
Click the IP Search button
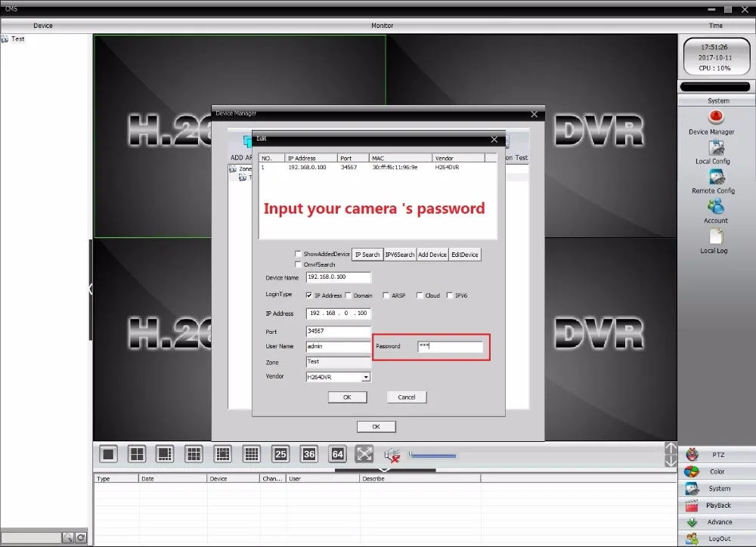click(367, 255)
